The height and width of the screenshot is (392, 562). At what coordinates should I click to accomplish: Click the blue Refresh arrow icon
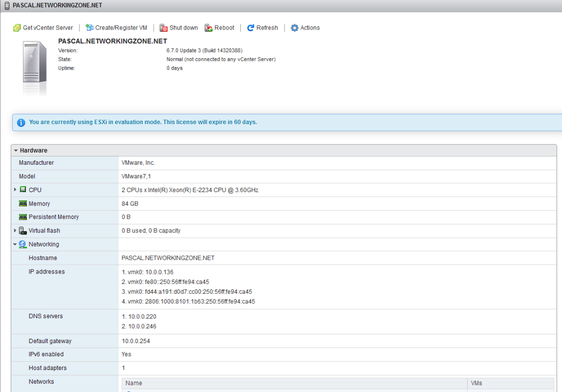[251, 28]
